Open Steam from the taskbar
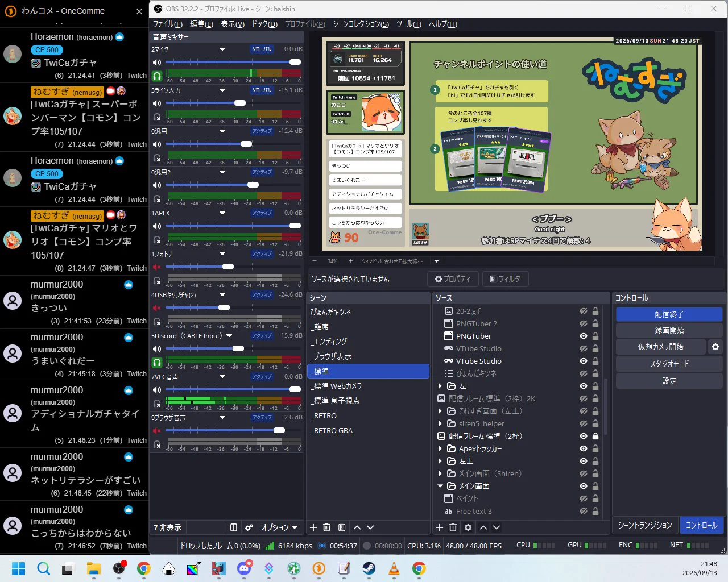 (x=369, y=568)
